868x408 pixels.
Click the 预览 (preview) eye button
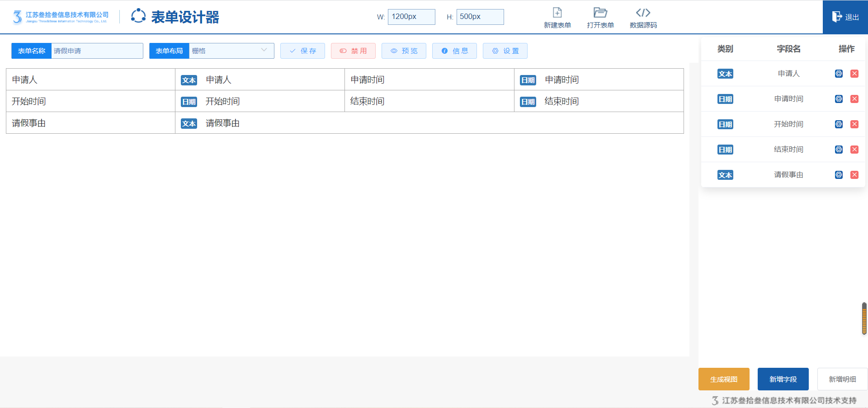click(x=404, y=51)
